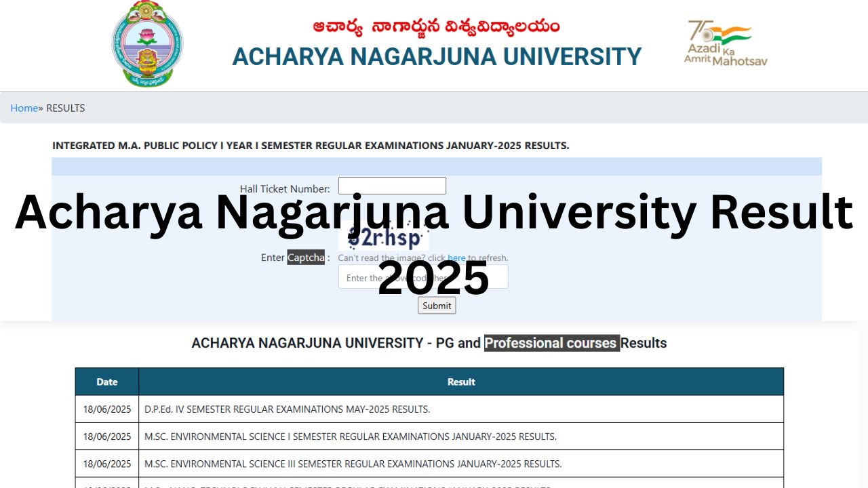The height and width of the screenshot is (488, 868).
Task: Click the Date column header
Action: click(x=107, y=382)
